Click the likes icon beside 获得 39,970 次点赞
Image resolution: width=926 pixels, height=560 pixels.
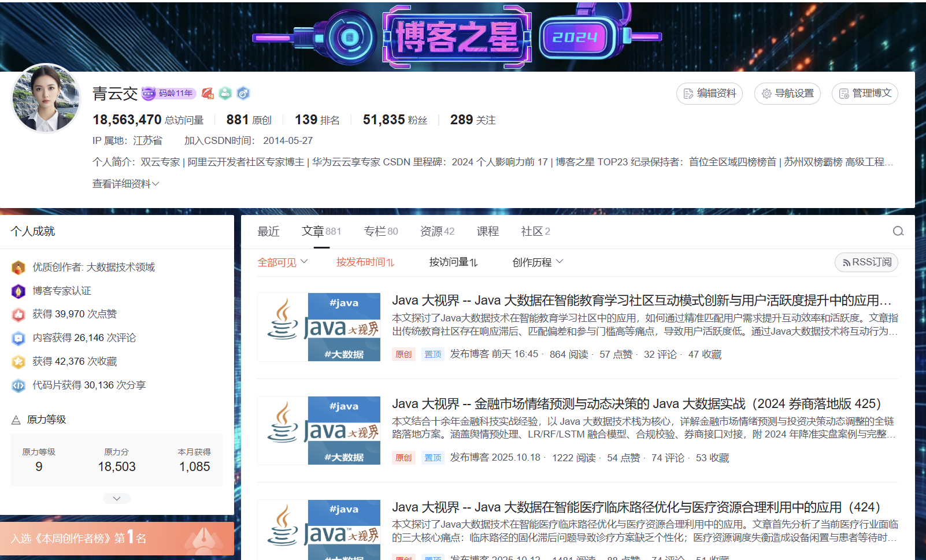18,314
